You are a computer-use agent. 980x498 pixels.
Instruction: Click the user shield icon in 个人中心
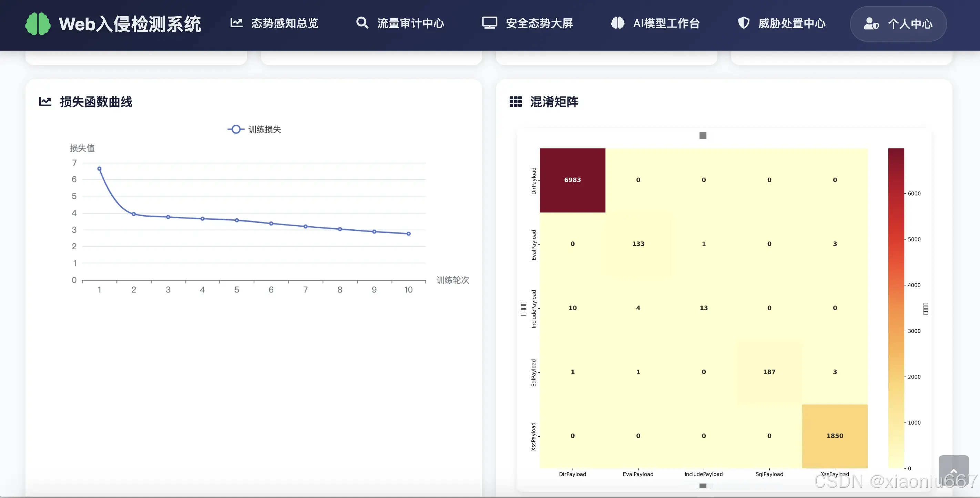point(871,23)
